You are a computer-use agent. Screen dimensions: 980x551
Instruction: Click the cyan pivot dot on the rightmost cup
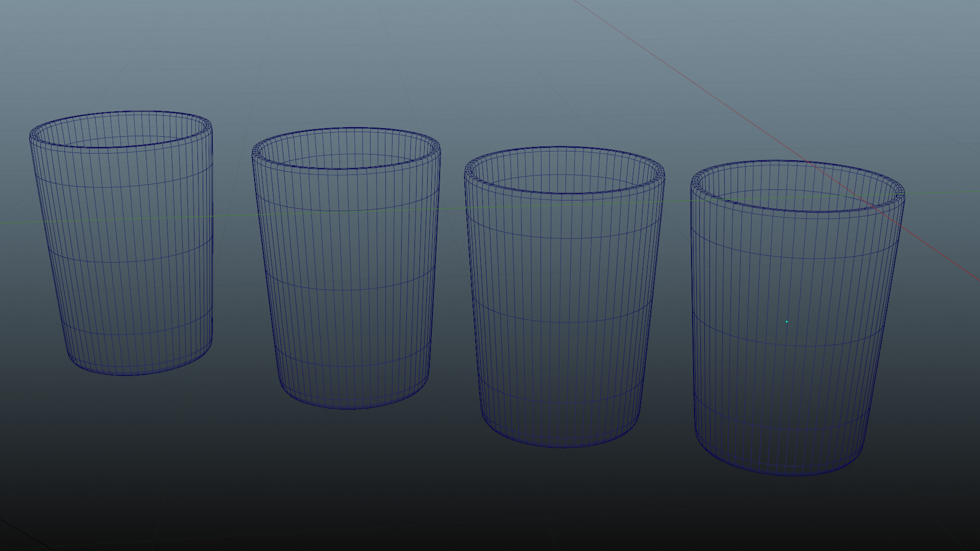787,322
